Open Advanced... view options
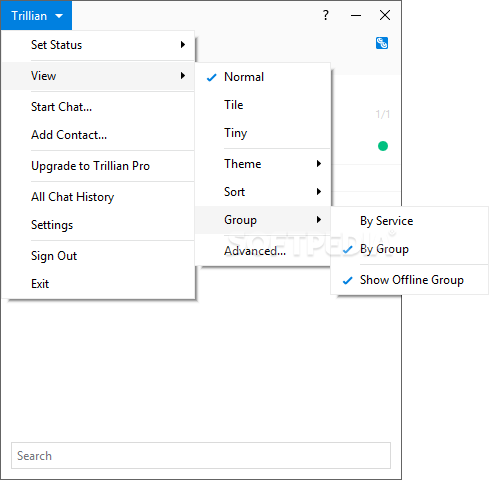Viewport: 489px width, 480px height. tap(263, 251)
